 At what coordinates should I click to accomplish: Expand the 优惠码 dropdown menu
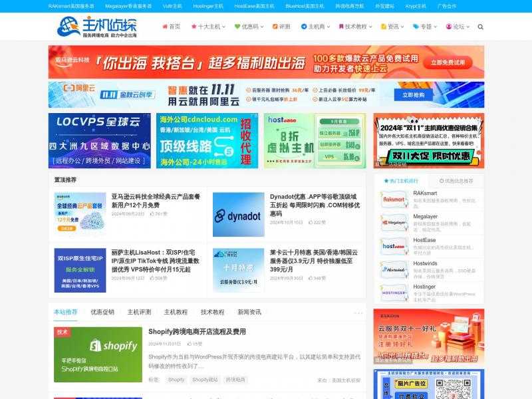pos(249,27)
